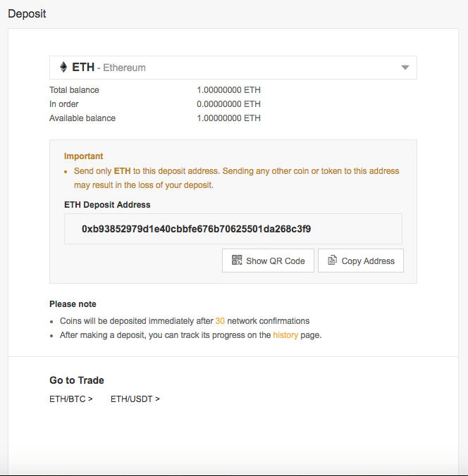Click the highlighted 30 confirmations number
468x476 pixels.
pos(220,320)
